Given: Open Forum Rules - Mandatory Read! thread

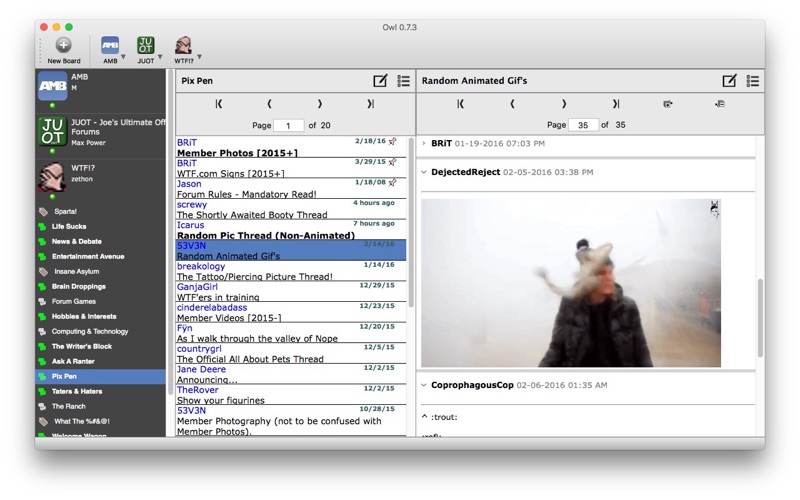Looking at the screenshot, I should 291,189.
